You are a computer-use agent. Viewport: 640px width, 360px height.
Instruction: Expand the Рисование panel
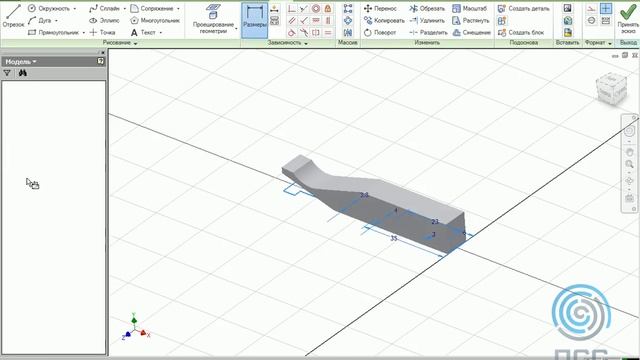(x=120, y=43)
